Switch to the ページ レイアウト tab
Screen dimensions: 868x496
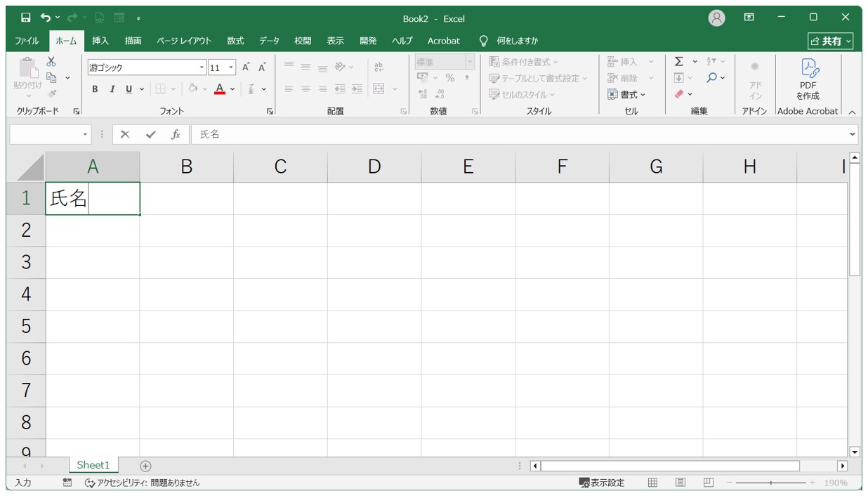click(x=184, y=41)
